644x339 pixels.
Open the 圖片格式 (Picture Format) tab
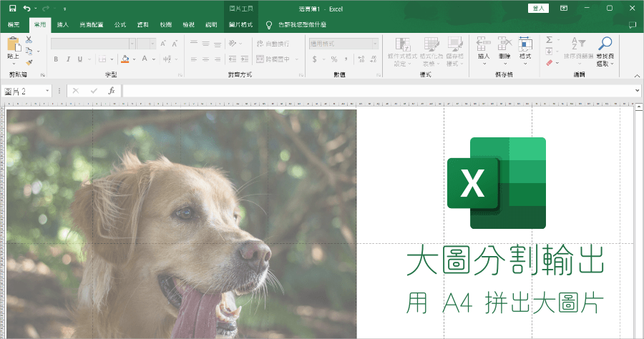coord(240,24)
